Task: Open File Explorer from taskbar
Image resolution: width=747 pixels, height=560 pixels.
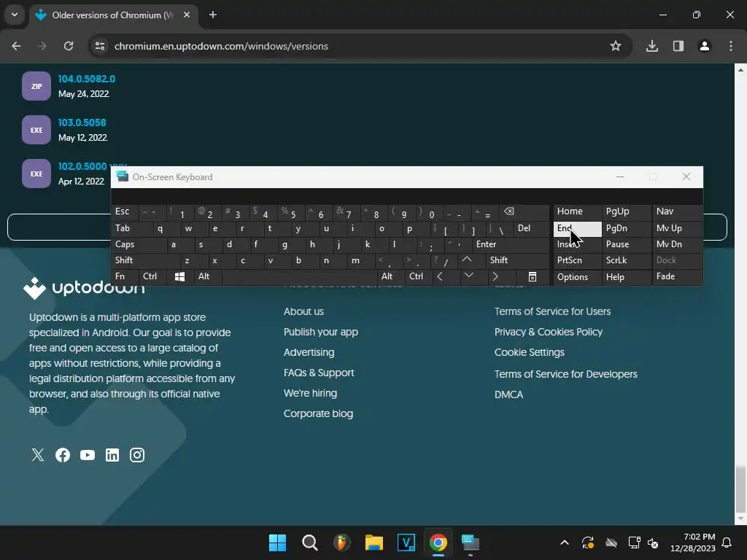Action: (x=374, y=542)
